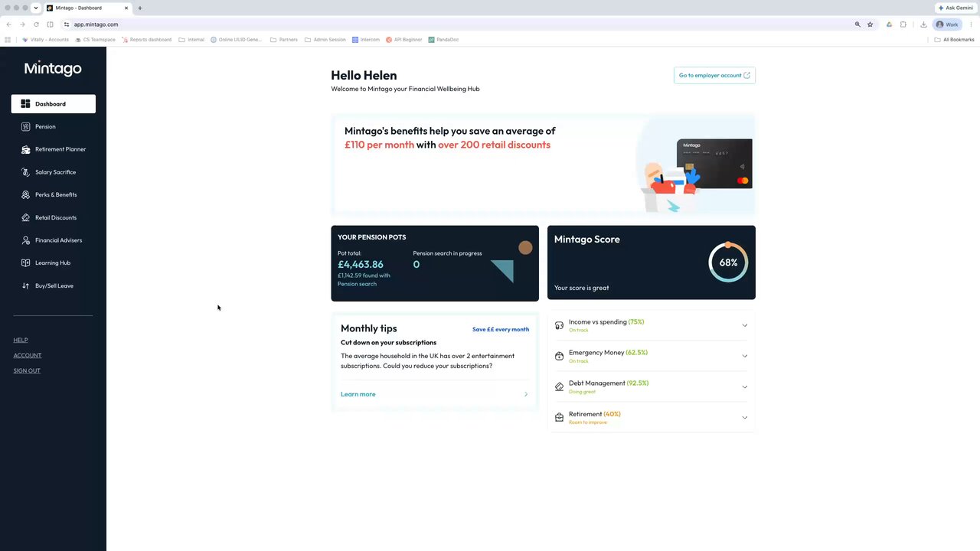Click the Learning Hub book icon

(x=25, y=263)
